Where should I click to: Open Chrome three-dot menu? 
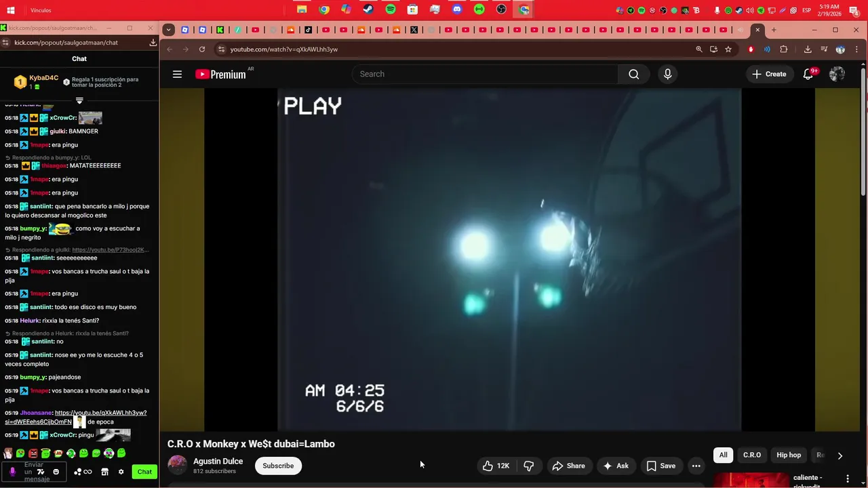pyautogui.click(x=857, y=49)
